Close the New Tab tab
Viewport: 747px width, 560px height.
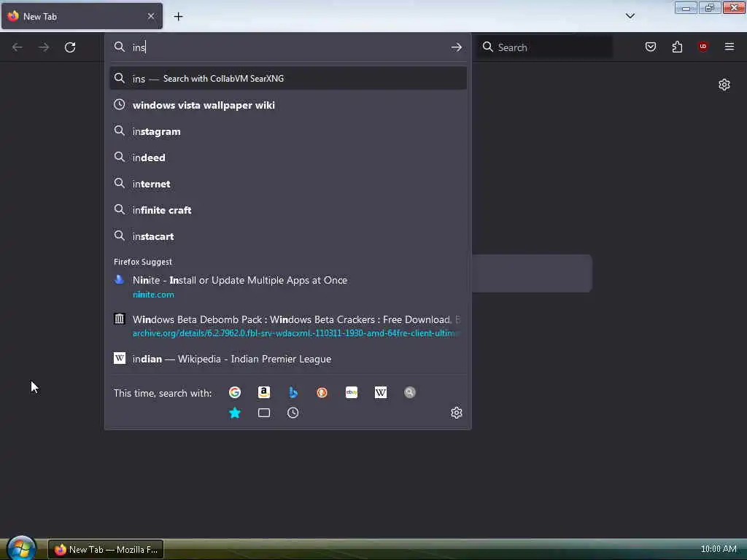[x=151, y=16]
